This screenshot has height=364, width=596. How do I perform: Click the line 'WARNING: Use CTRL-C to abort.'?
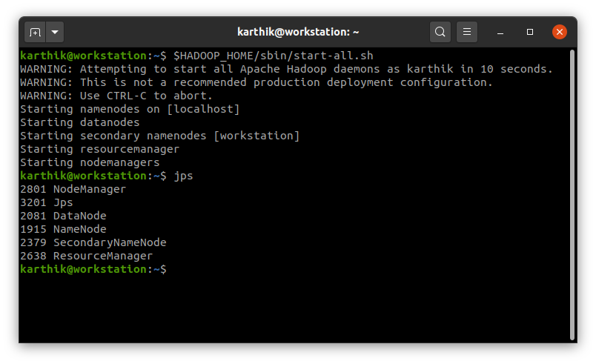click(116, 96)
